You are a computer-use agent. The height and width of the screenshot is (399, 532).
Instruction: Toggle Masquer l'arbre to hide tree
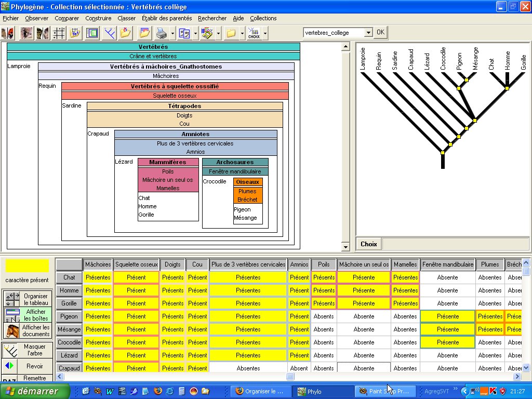28,350
